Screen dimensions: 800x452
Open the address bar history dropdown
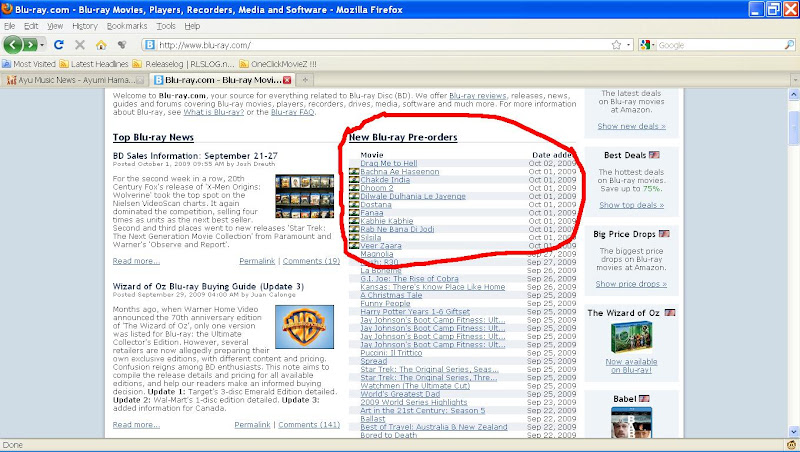[x=629, y=45]
